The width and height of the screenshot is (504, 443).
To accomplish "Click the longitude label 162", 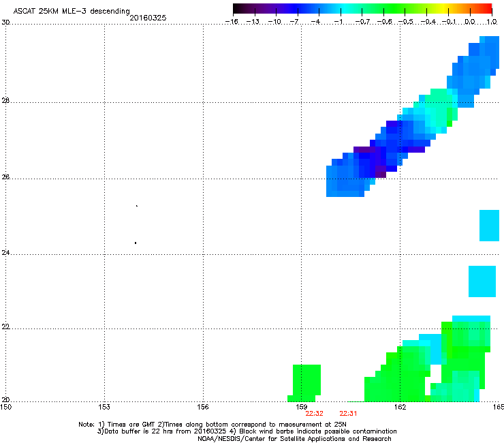I will [x=400, y=407].
